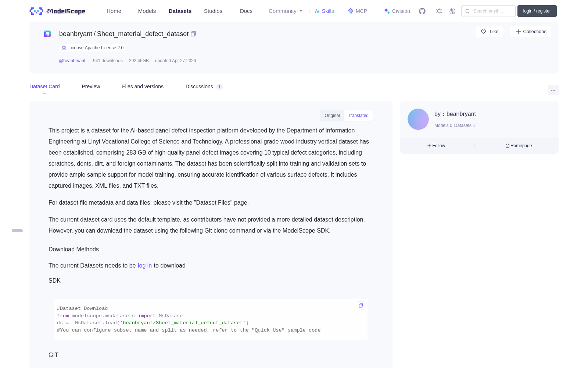Open the @beanbryant profile link
This screenshot has height=368, width=588.
tap(72, 61)
